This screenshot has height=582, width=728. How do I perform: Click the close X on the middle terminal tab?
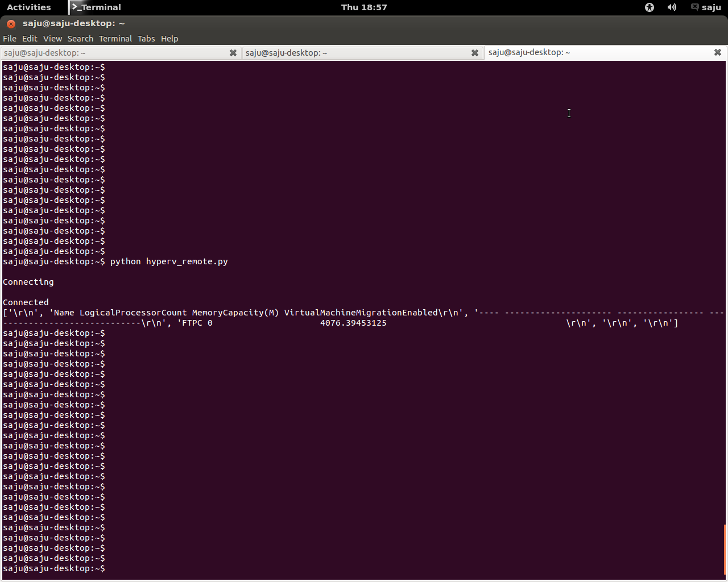point(475,52)
